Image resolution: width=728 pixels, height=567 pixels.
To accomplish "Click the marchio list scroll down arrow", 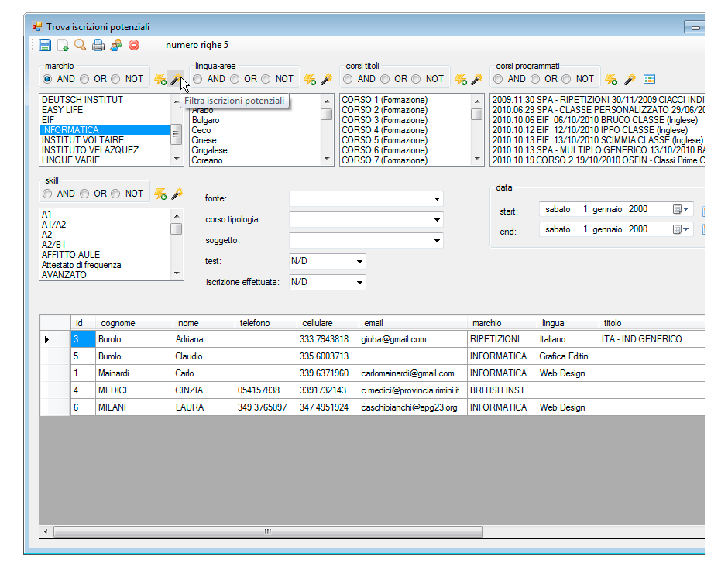I will [x=177, y=159].
